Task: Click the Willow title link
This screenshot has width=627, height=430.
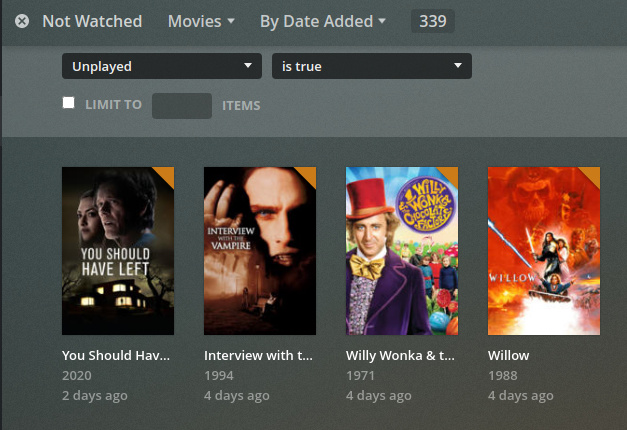Action: pyautogui.click(x=508, y=355)
